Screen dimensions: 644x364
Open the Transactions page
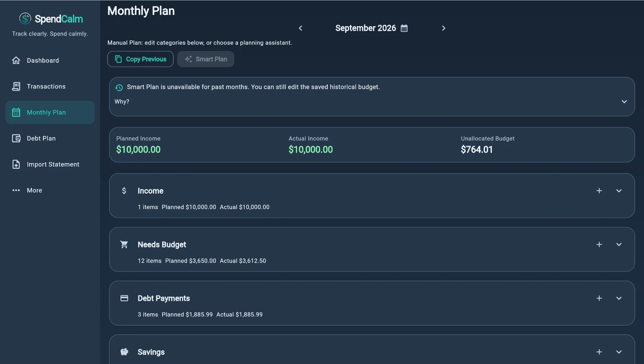pyautogui.click(x=50, y=86)
